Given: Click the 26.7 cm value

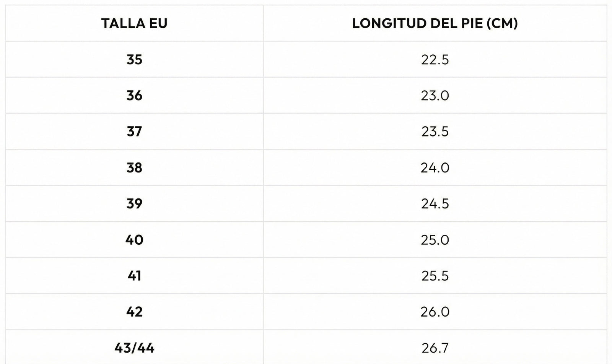Looking at the screenshot, I should (435, 348).
